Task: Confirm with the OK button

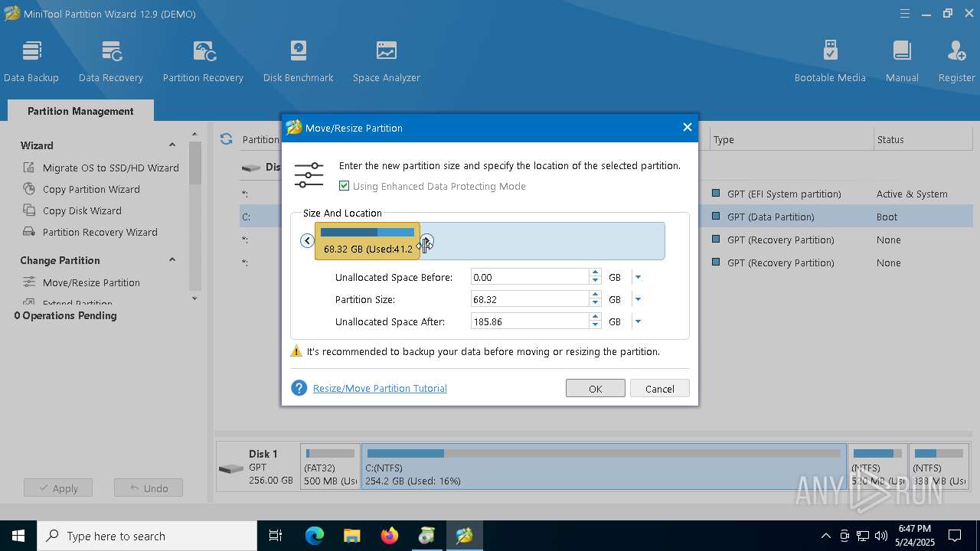Action: 596,388
